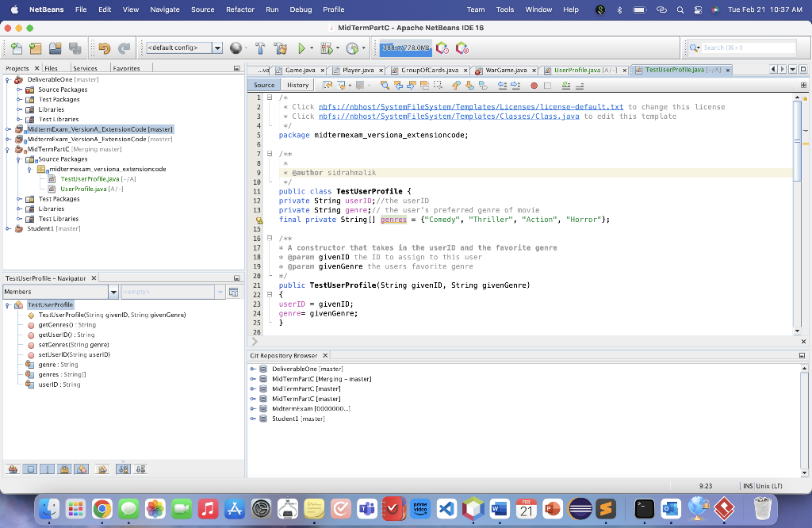Expand the Student1 project node
The height and width of the screenshot is (528, 812).
(x=8, y=229)
